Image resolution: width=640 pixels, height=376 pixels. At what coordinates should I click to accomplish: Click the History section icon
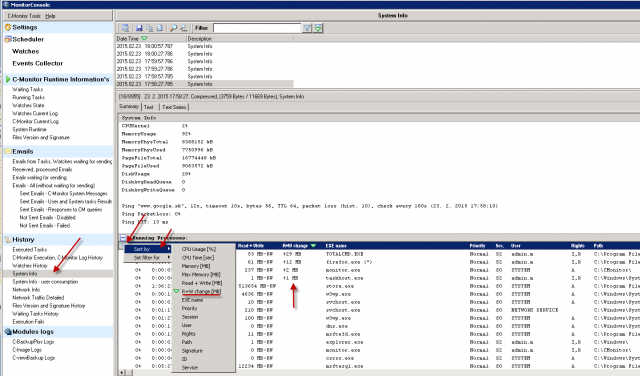[8, 240]
